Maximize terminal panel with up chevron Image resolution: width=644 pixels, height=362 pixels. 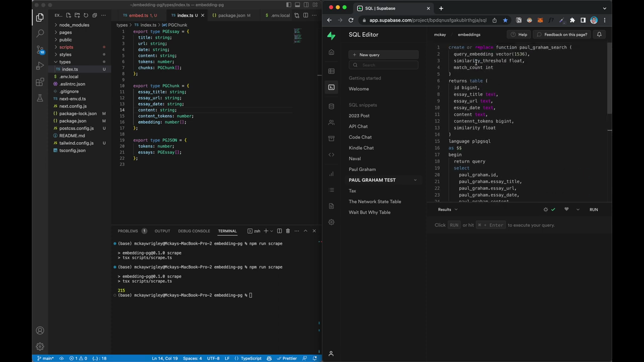tap(305, 231)
